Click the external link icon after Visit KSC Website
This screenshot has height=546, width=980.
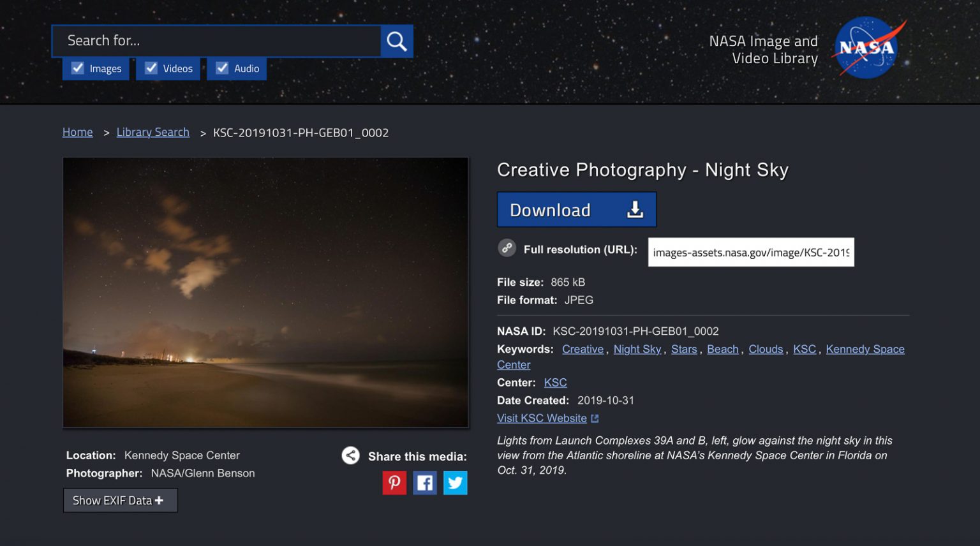(x=595, y=418)
